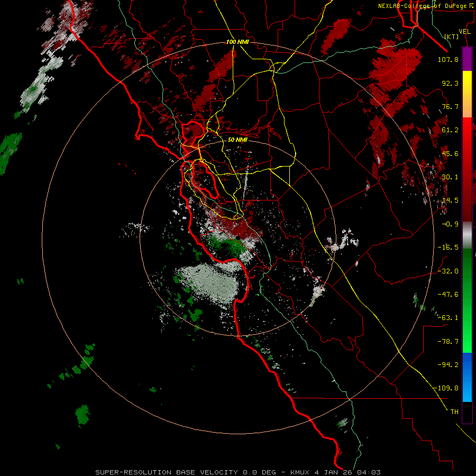Click the "50 NMI" range ring label
The height and width of the screenshot is (476, 476).
(x=237, y=140)
